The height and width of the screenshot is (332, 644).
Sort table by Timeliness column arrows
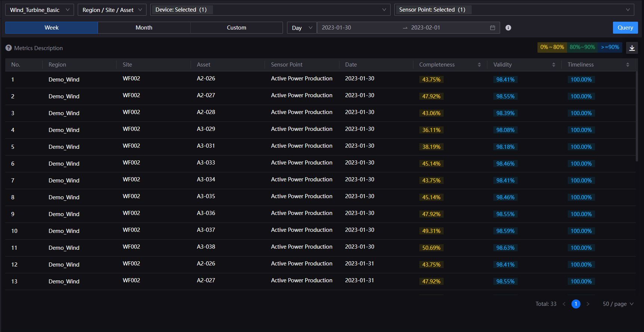coord(628,65)
